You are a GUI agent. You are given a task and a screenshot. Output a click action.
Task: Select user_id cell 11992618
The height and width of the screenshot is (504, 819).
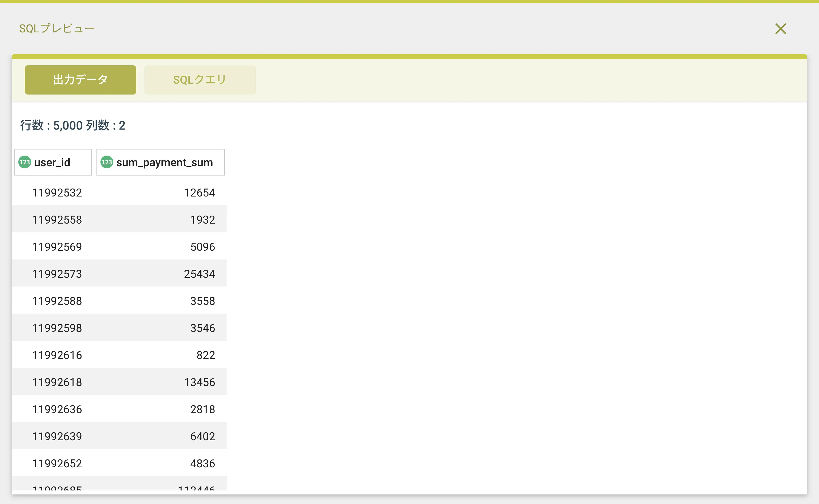(57, 382)
